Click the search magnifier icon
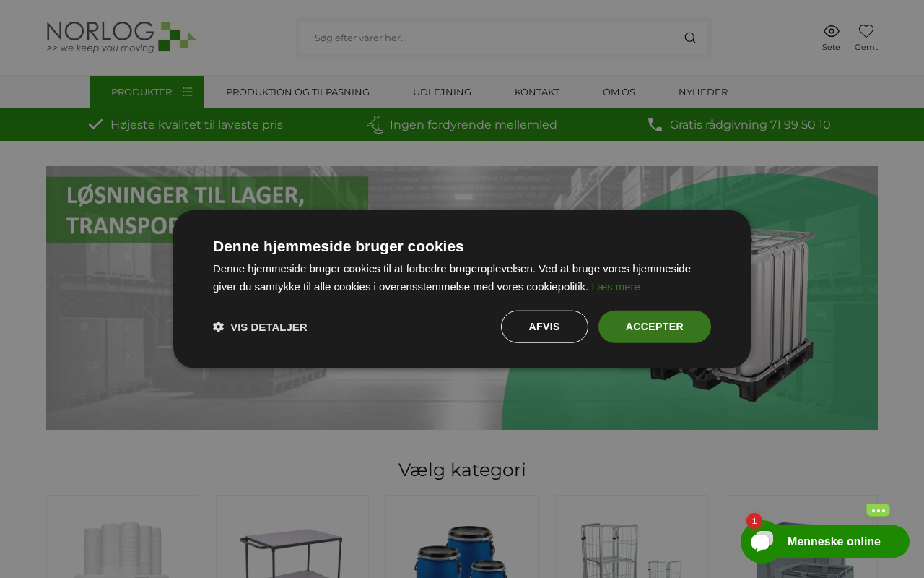The height and width of the screenshot is (578, 924). (x=690, y=38)
